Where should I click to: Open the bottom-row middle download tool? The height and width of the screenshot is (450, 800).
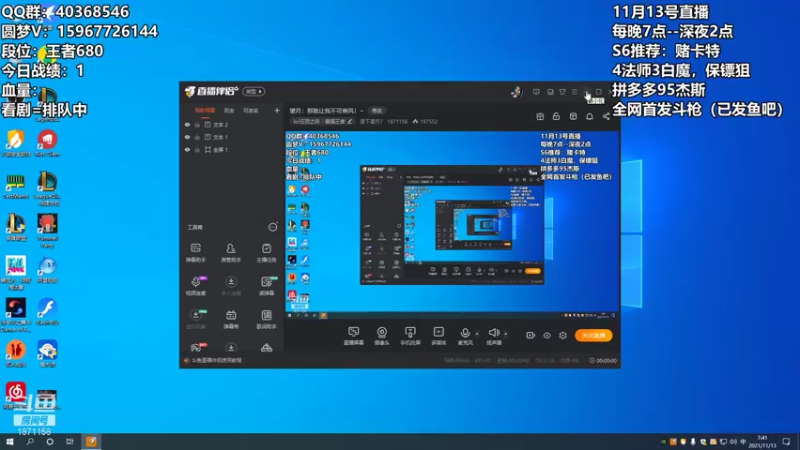(231, 347)
